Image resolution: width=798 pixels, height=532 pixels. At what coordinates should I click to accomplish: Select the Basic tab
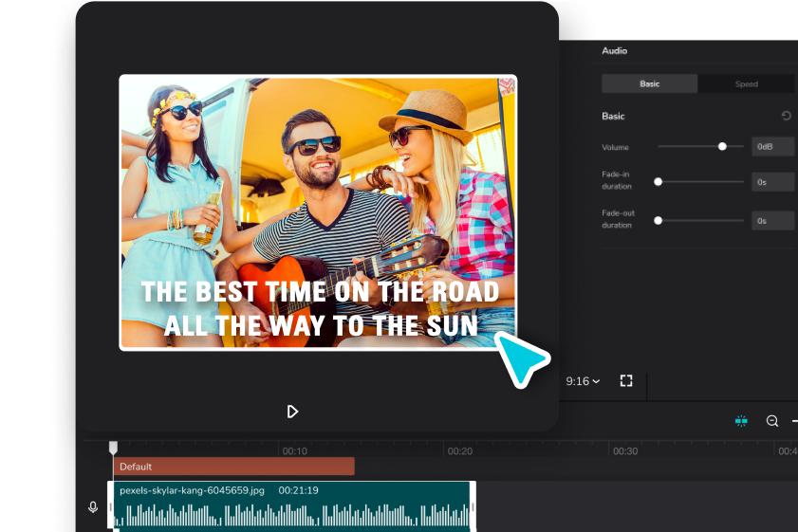(650, 83)
